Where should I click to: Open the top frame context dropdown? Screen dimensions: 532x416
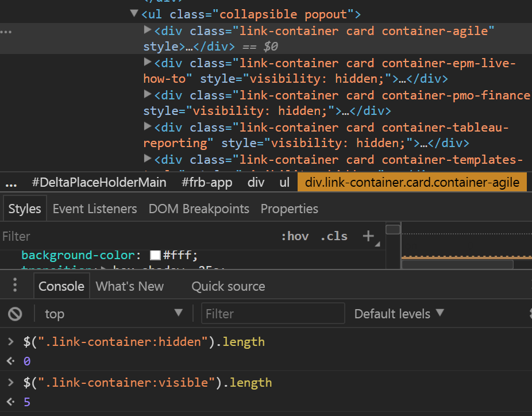pyautogui.click(x=113, y=314)
